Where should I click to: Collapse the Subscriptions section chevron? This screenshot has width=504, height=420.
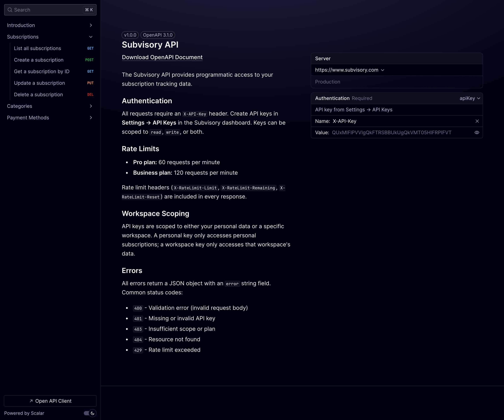pos(91,37)
